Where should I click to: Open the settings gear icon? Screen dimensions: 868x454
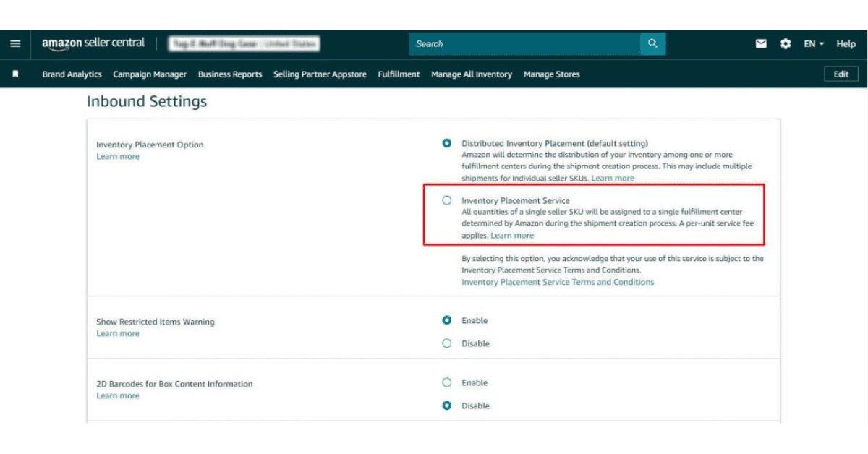coord(785,44)
